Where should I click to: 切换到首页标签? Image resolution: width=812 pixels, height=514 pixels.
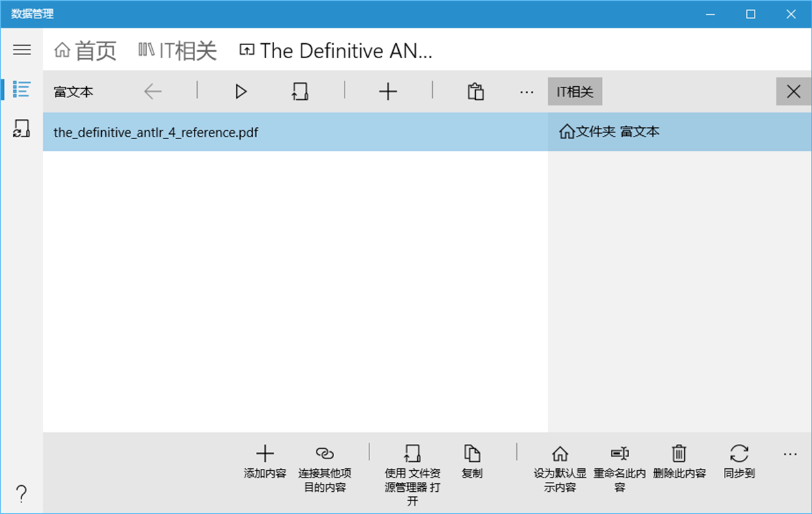click(86, 50)
